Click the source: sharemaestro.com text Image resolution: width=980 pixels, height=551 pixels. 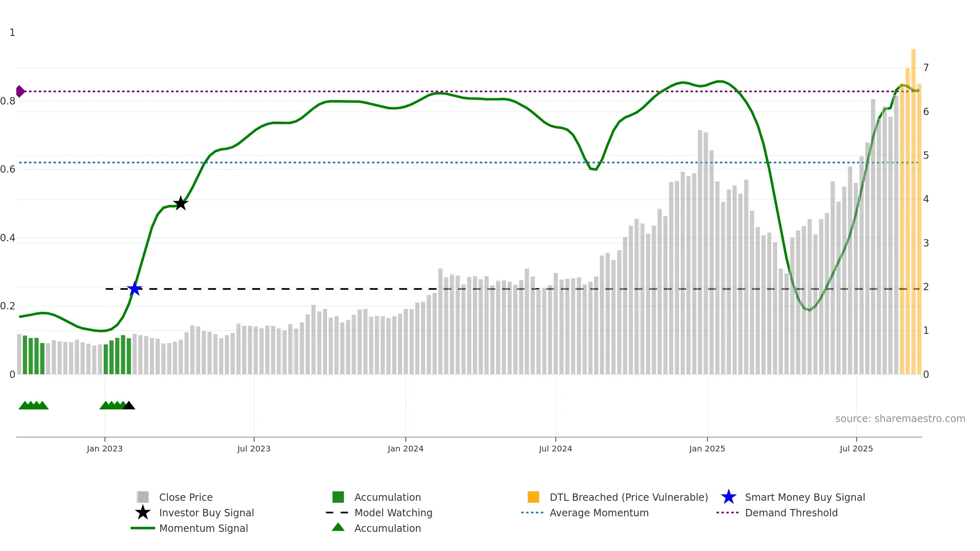click(x=900, y=419)
